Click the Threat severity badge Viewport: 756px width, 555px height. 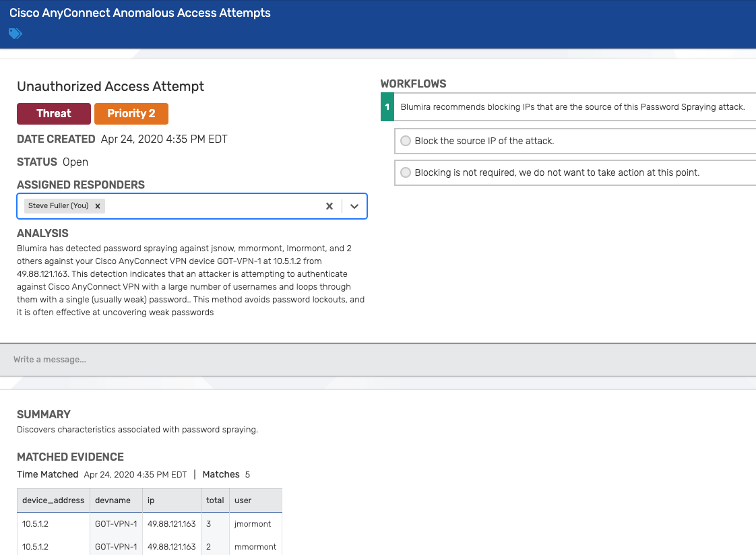click(x=53, y=113)
